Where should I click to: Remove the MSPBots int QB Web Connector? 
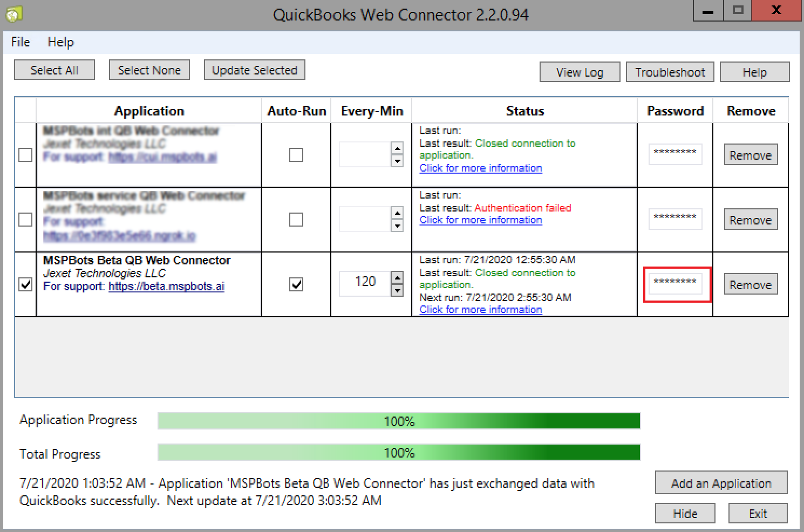click(x=751, y=155)
